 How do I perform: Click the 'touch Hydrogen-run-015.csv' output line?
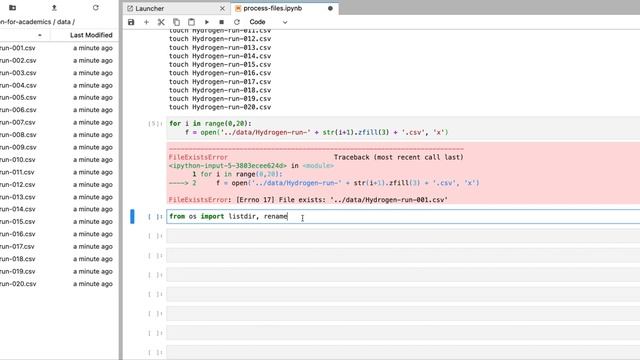pyautogui.click(x=220, y=64)
